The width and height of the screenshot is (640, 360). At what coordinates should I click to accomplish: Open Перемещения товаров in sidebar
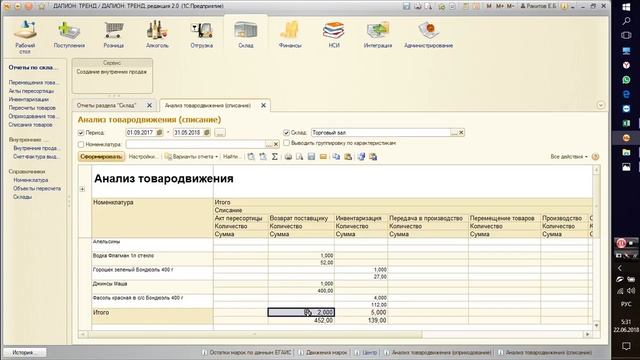[34, 82]
